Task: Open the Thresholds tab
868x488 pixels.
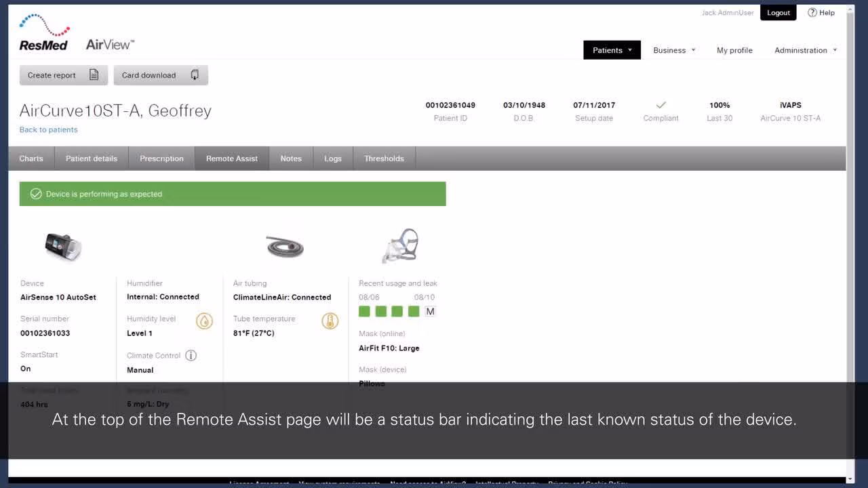Action: (x=384, y=159)
